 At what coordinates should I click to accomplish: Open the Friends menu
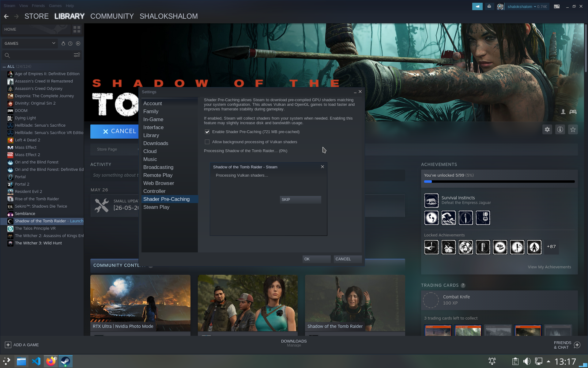tap(38, 6)
